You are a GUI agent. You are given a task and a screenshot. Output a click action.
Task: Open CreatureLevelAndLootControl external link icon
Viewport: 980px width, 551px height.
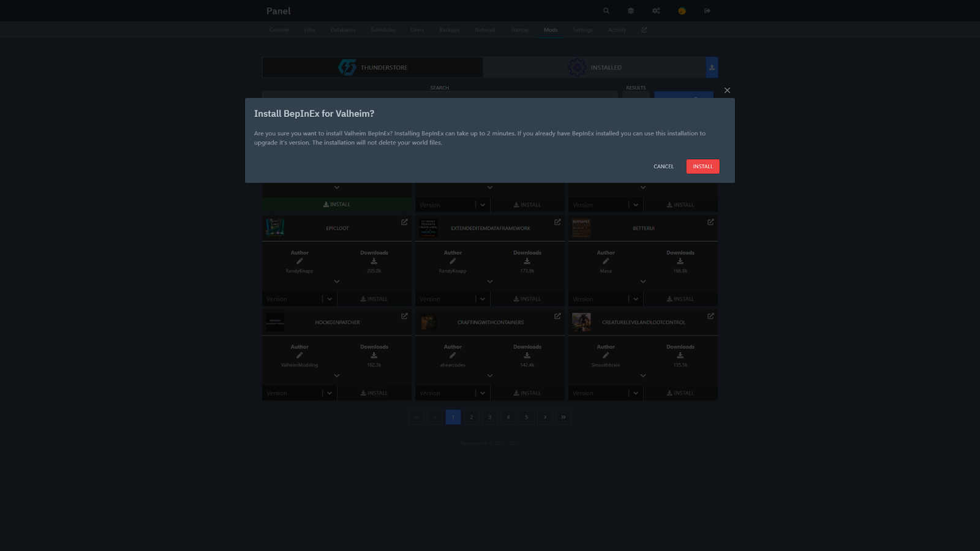pos(710,317)
